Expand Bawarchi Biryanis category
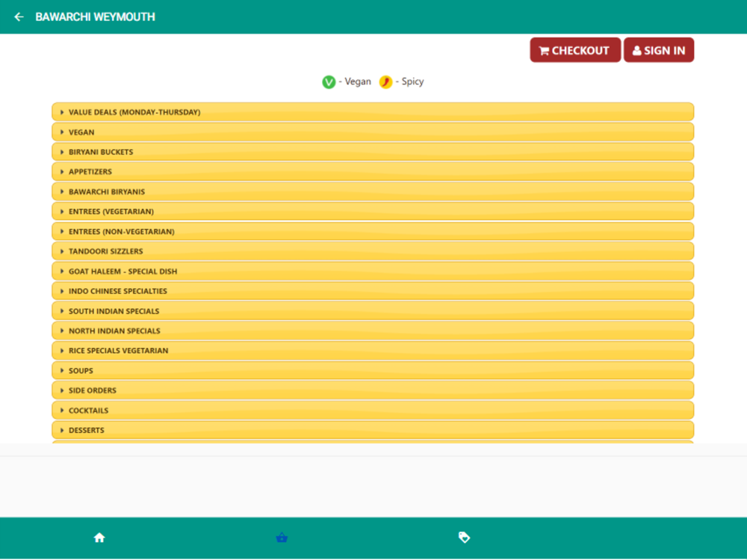Screen dimensions: 747x560 373,191
